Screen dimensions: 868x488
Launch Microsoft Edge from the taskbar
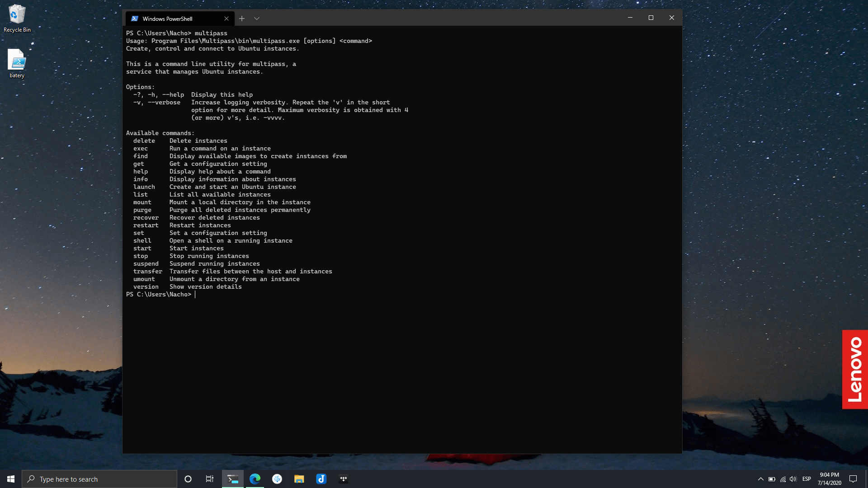point(255,479)
